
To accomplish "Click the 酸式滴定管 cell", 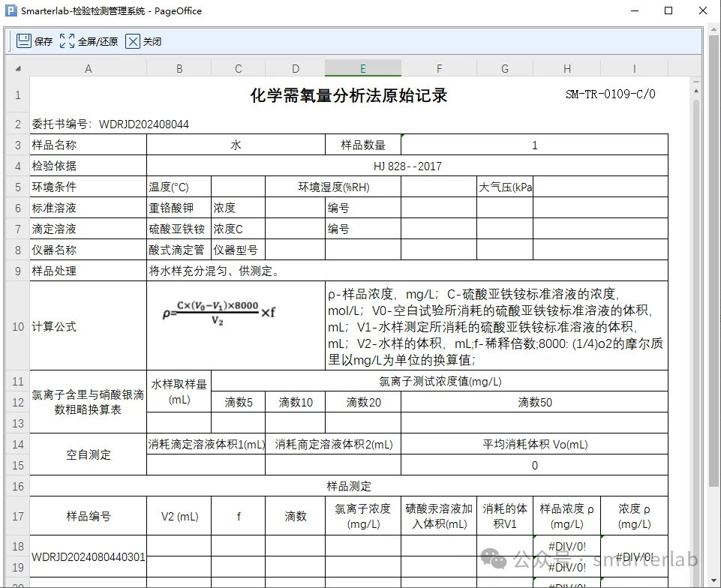I will click(179, 250).
